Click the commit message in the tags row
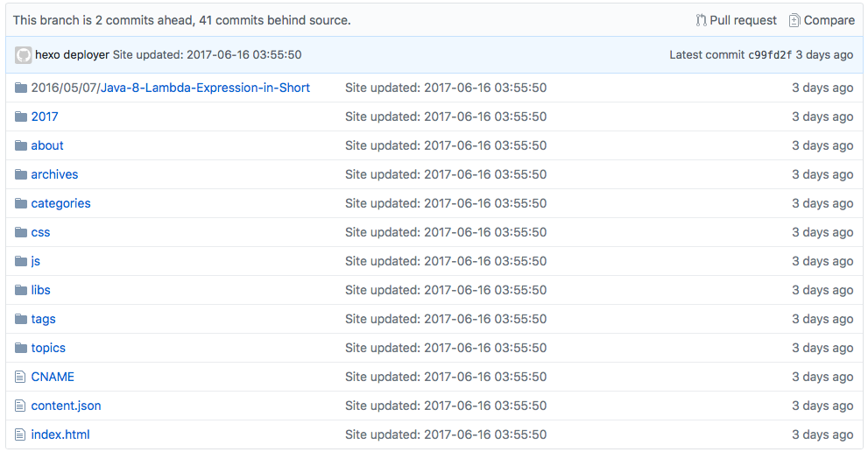 point(446,319)
